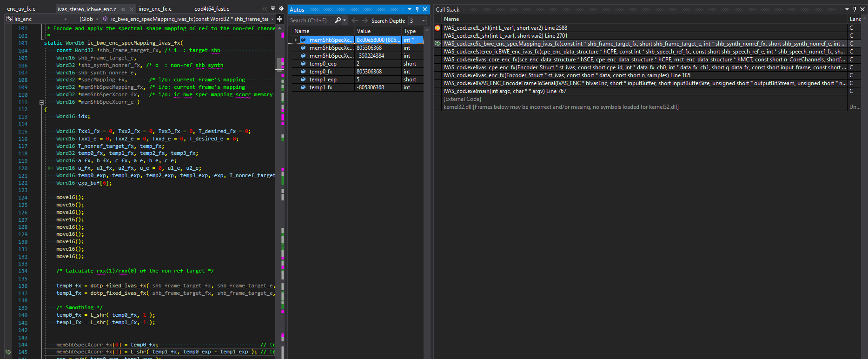
Task: Show the active files dropdown list
Action: coord(273,8)
